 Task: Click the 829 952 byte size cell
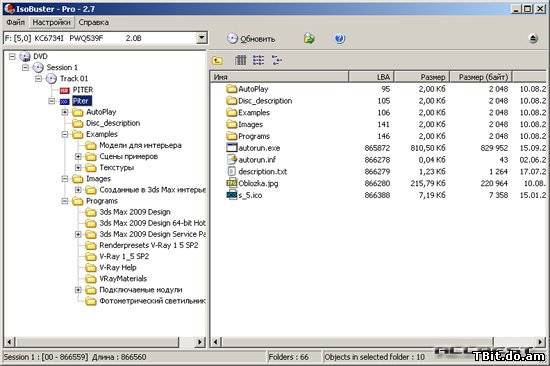494,148
